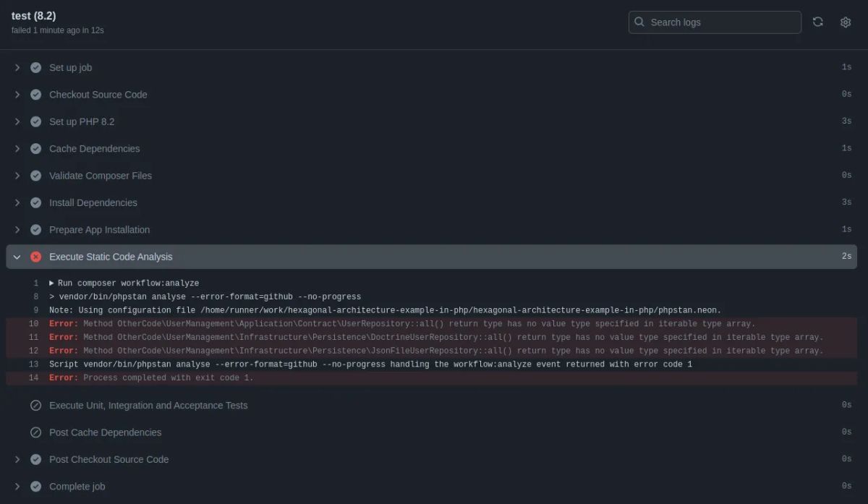Select the Post Checkout Source Code title
The width and height of the screenshot is (868, 504).
click(x=109, y=459)
